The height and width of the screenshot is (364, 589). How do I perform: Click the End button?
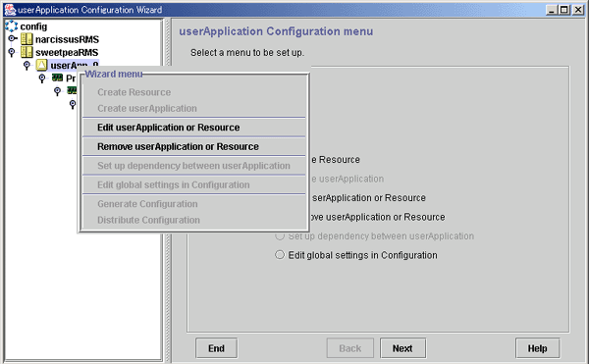(x=216, y=348)
